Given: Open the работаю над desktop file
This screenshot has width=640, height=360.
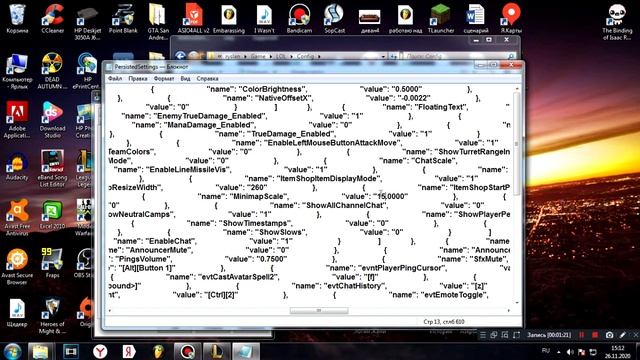Looking at the screenshot, I should (405, 18).
